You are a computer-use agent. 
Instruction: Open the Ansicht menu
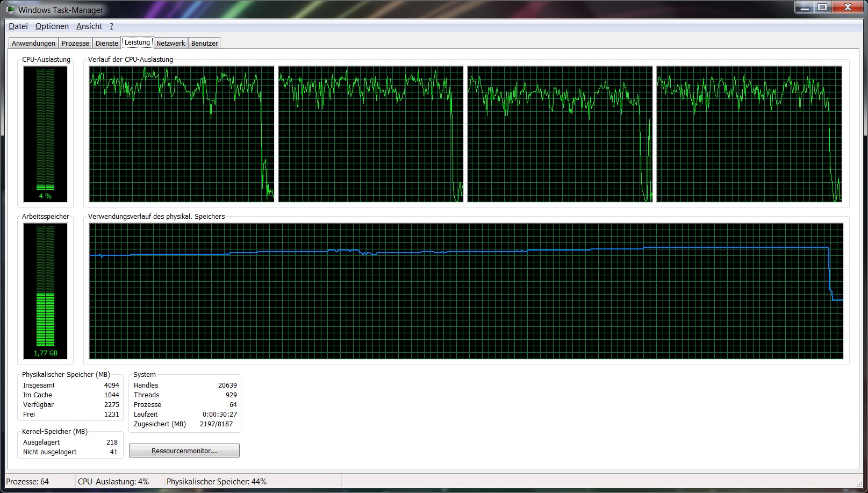point(89,26)
